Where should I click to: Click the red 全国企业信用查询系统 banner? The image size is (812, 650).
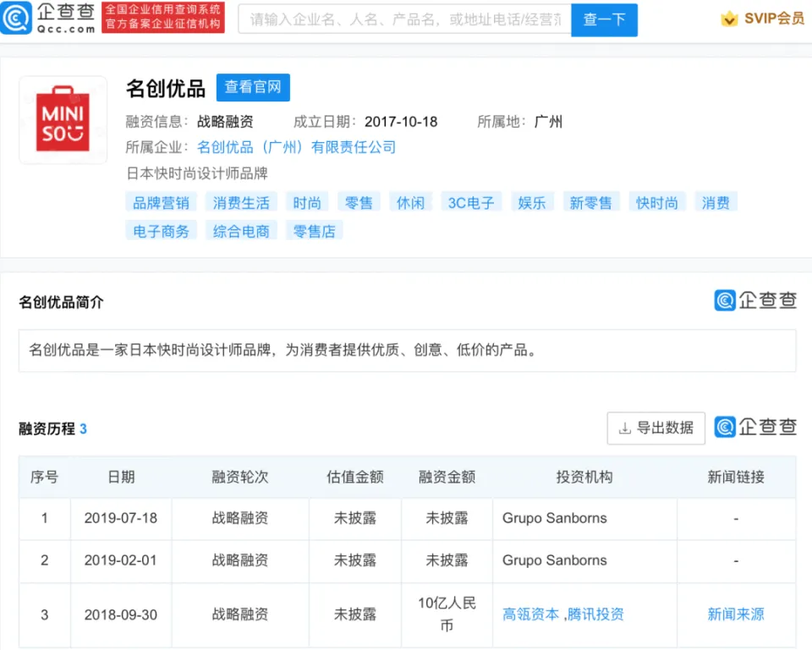coord(163,17)
